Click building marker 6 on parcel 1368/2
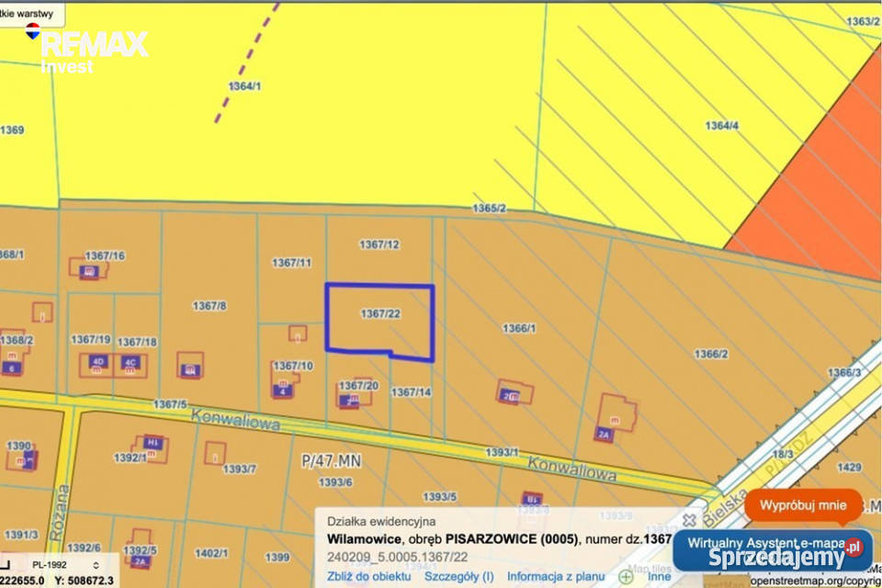The image size is (882, 588). (x=11, y=368)
